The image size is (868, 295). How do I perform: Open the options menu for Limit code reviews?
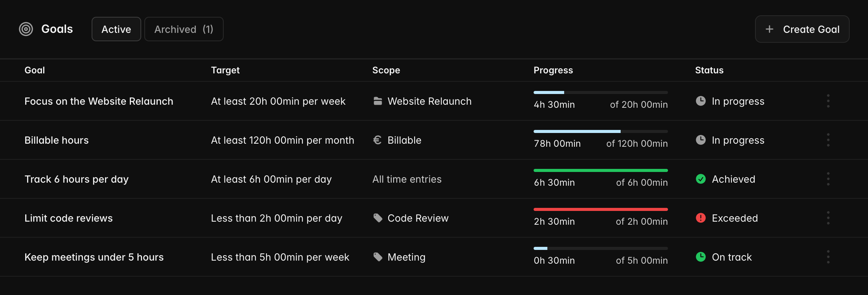pos(828,218)
